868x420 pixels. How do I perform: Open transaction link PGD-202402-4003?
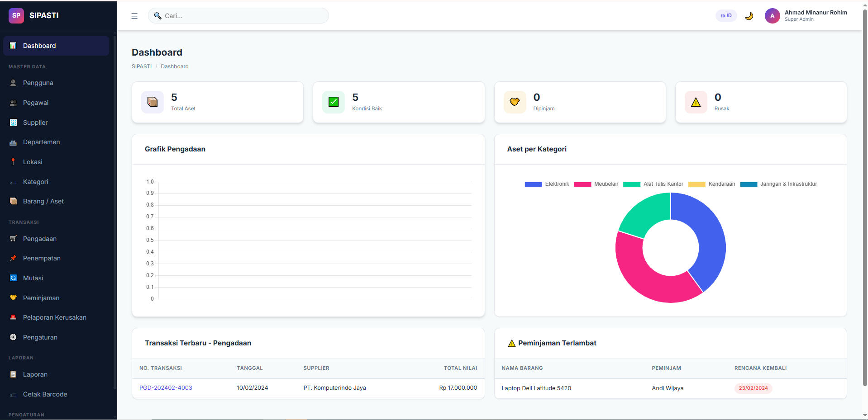166,388
